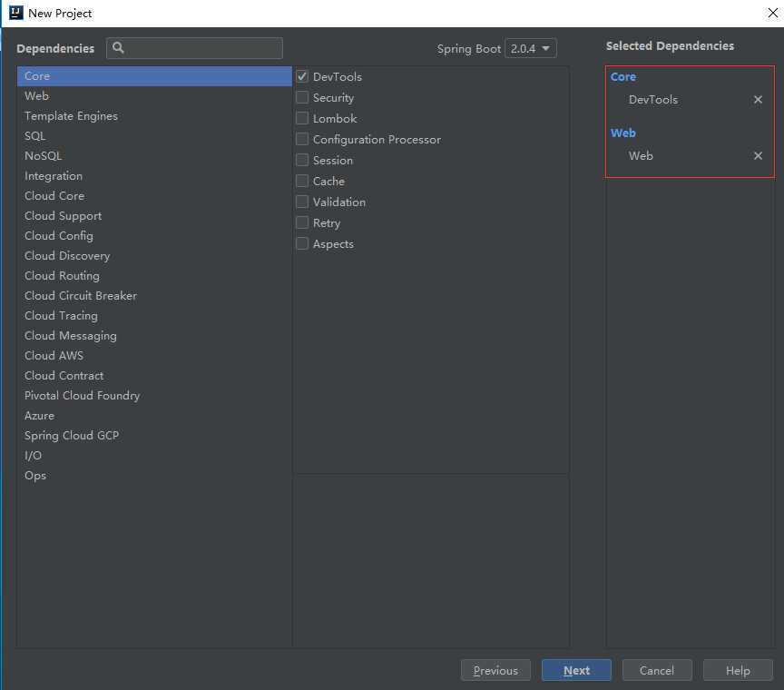The height and width of the screenshot is (690, 784).
Task: Select the Integration category
Action: pos(154,175)
